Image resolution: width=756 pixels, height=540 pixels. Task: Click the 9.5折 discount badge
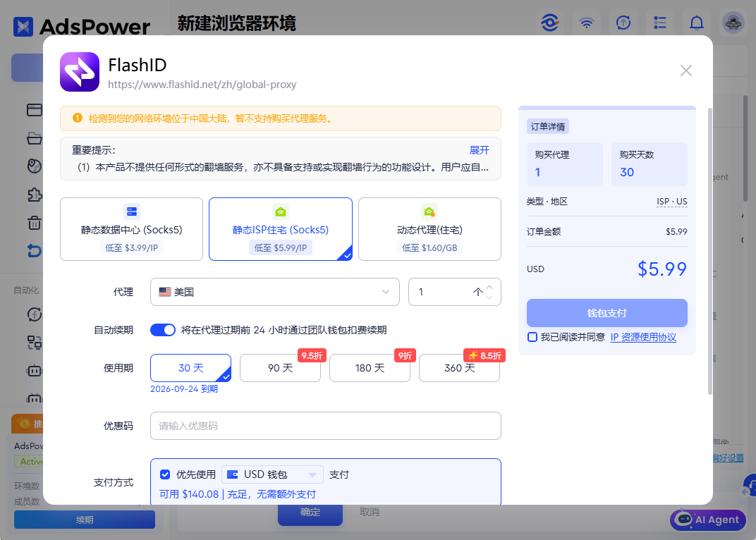[312, 356]
